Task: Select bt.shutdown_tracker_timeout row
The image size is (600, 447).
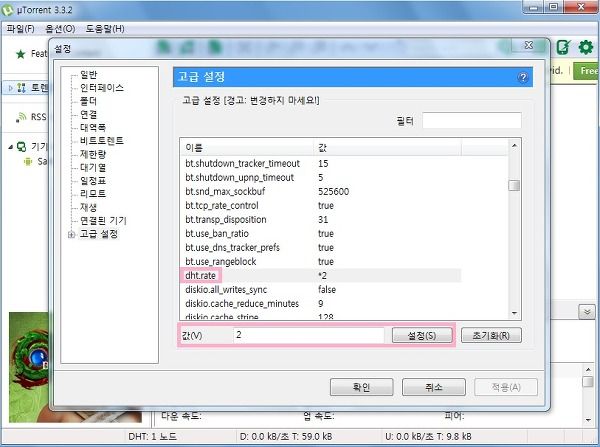Action: tap(320, 164)
